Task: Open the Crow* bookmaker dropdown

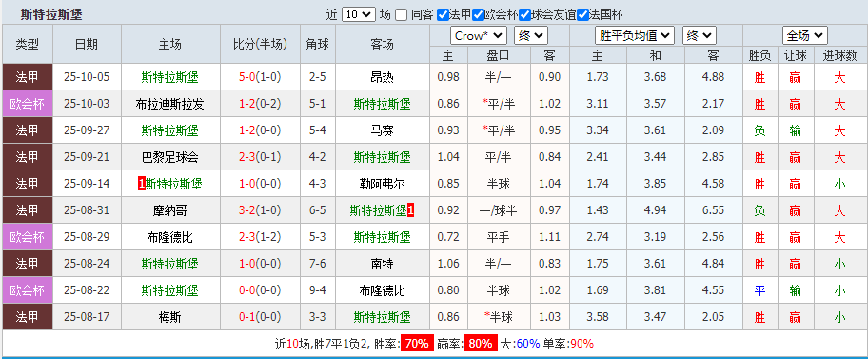Action: coord(479,36)
